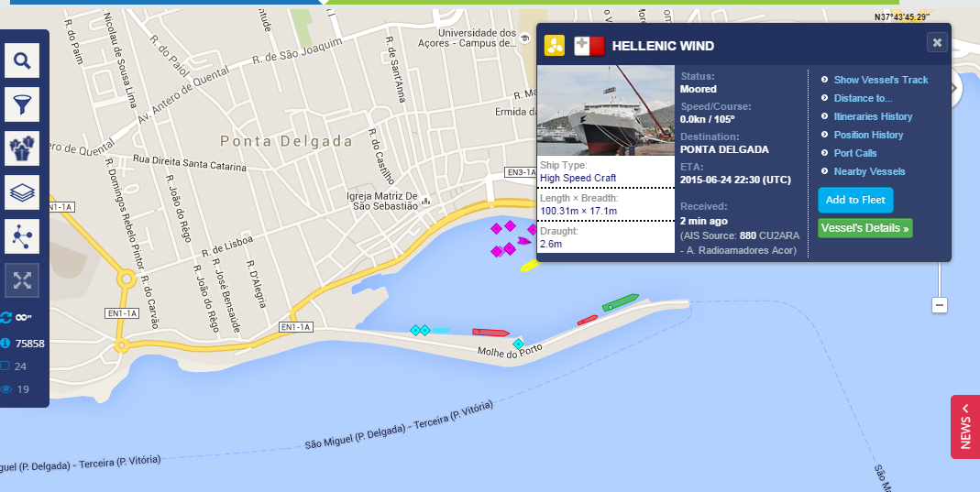Toggle fullscreen map icon
The height and width of the screenshot is (492, 980).
(22, 280)
